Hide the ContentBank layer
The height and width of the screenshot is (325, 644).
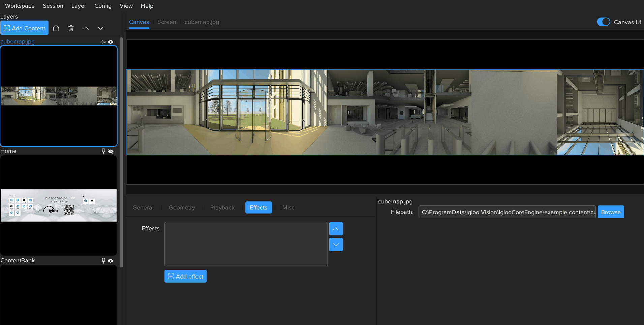click(x=111, y=261)
